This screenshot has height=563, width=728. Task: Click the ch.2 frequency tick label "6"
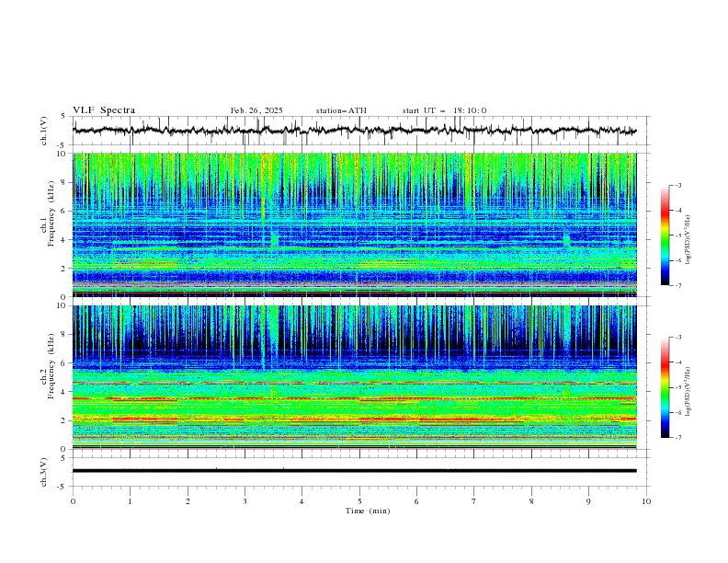point(64,363)
